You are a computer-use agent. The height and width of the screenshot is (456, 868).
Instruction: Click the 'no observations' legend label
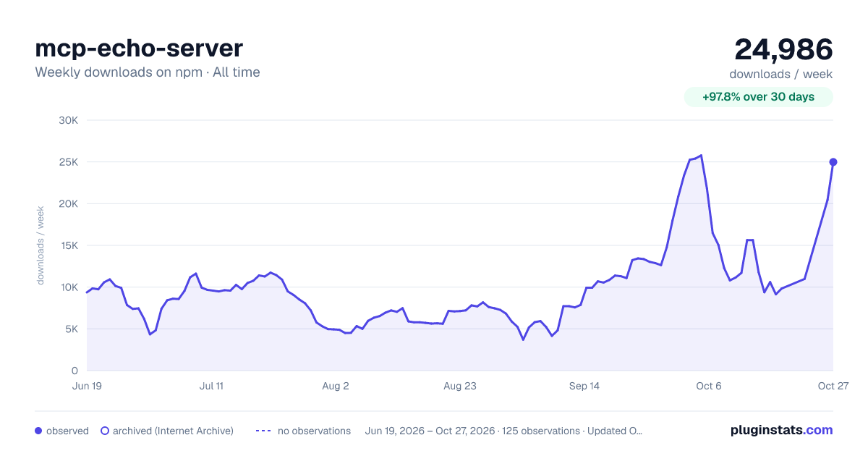click(314, 431)
